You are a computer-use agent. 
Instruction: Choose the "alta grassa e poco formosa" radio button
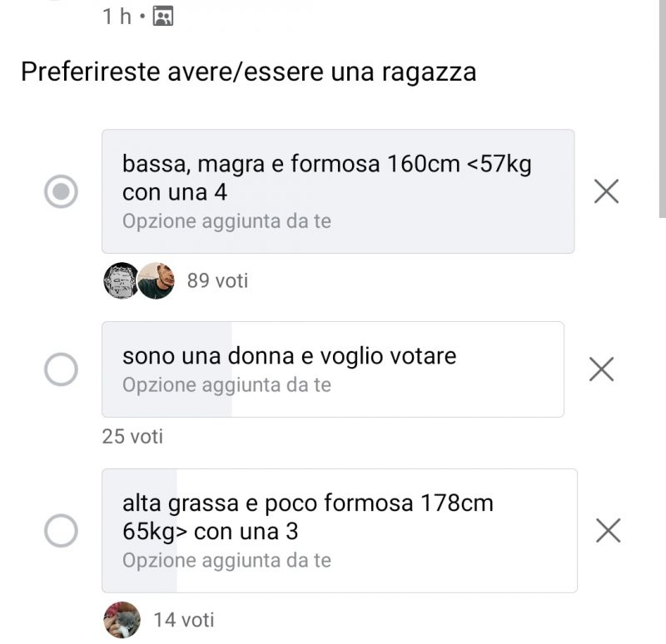(x=61, y=530)
